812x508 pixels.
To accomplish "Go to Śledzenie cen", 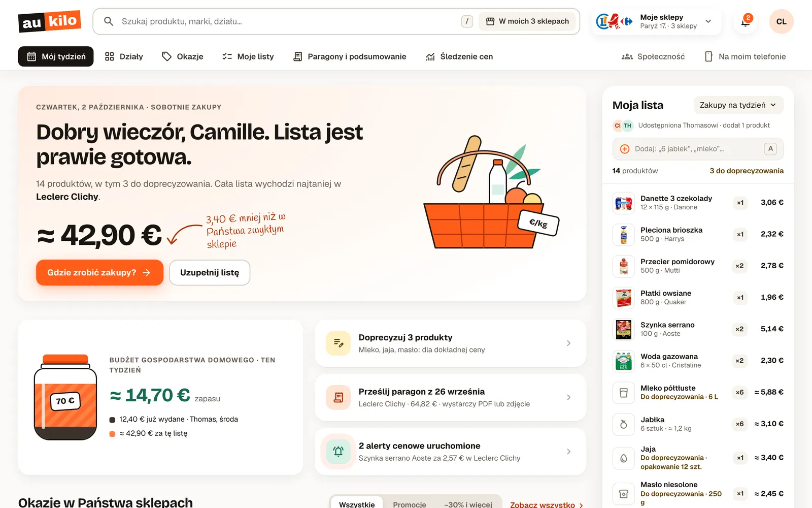I will 459,56.
